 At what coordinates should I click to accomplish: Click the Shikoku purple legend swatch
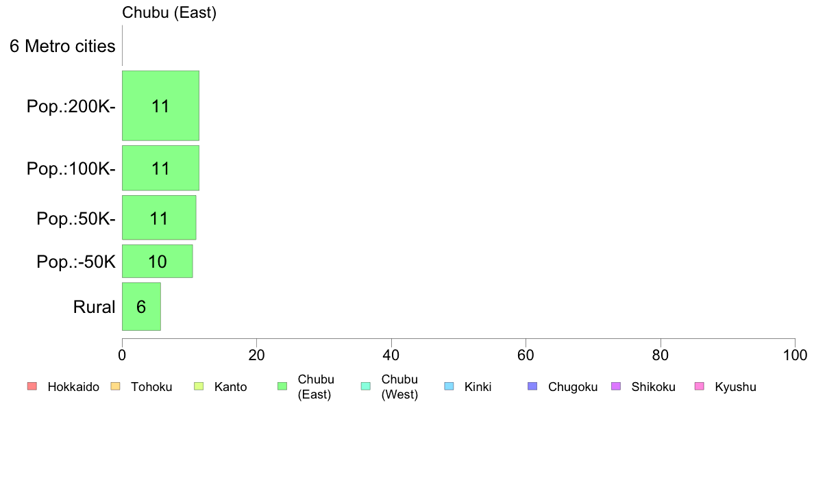616,386
